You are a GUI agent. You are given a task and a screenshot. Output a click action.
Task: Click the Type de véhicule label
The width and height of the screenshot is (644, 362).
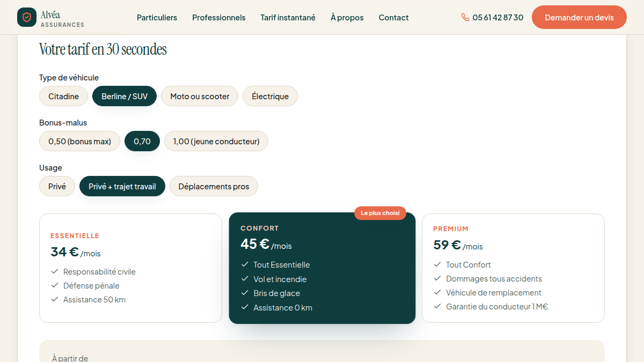coord(69,78)
